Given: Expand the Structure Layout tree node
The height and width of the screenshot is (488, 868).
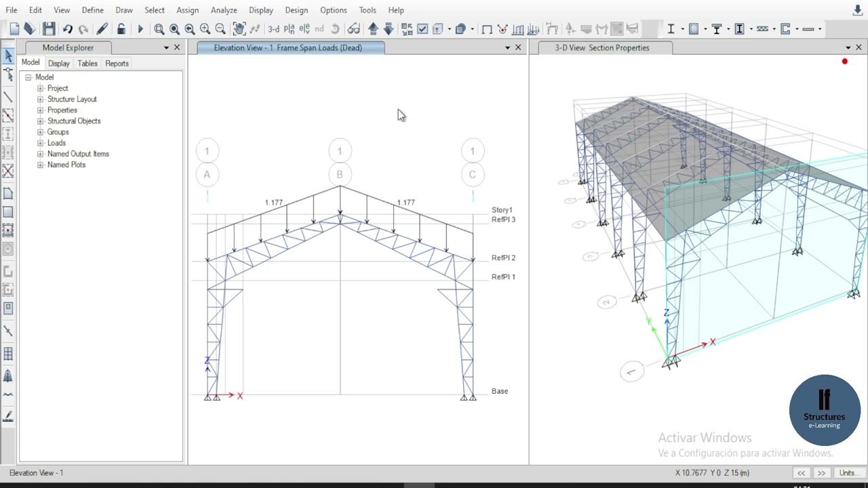Looking at the screenshot, I should (40, 99).
